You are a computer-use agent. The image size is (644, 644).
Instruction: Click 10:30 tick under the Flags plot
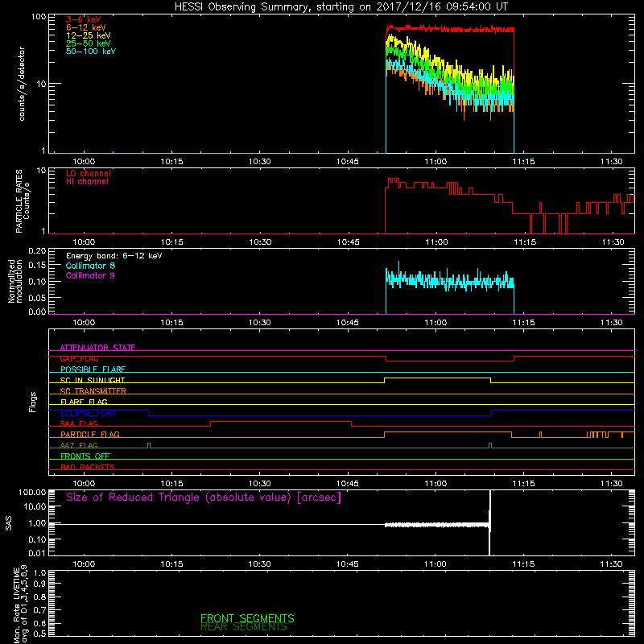pyautogui.click(x=259, y=484)
